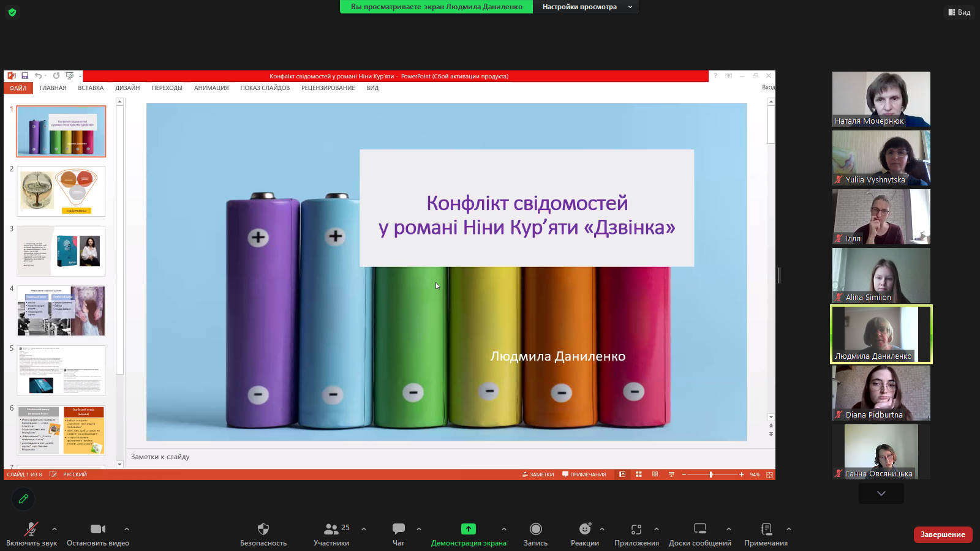Image resolution: width=980 pixels, height=551 pixels.
Task: Click the Record button icon
Action: (535, 529)
